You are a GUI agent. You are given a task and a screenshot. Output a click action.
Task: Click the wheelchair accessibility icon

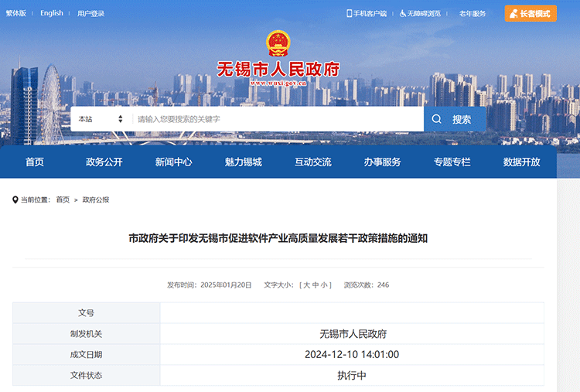[x=402, y=14]
